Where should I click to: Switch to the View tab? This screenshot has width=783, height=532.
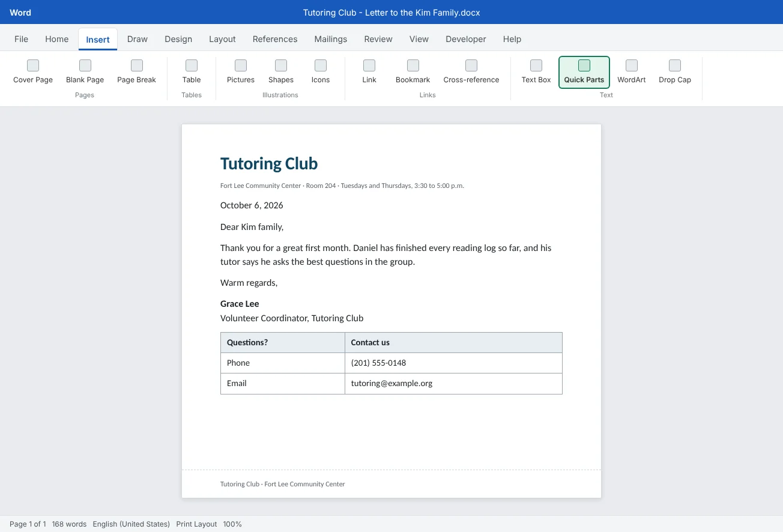419,39
